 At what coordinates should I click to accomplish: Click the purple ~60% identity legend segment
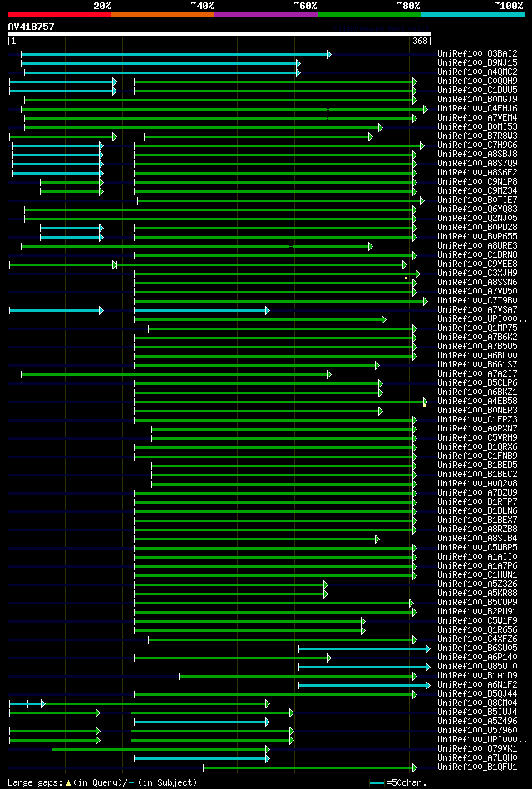[266, 15]
